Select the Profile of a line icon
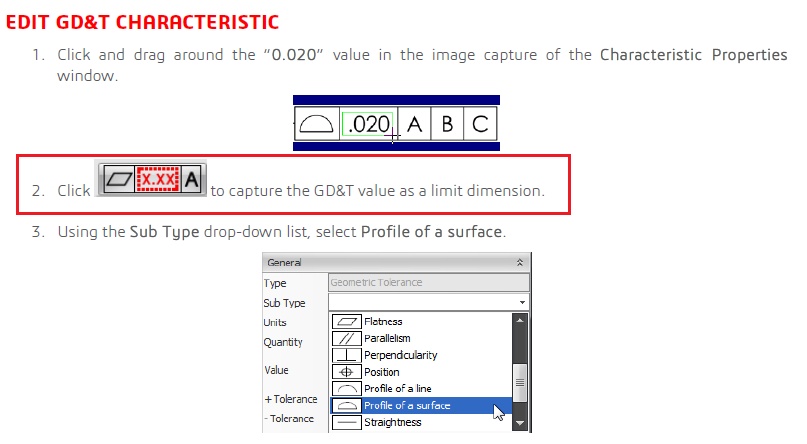This screenshot has height=444, width=807. pos(346,388)
